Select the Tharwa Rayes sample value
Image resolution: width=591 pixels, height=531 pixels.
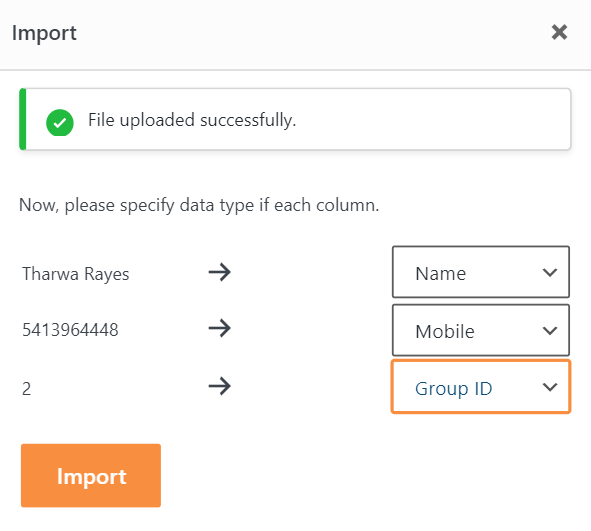75,274
